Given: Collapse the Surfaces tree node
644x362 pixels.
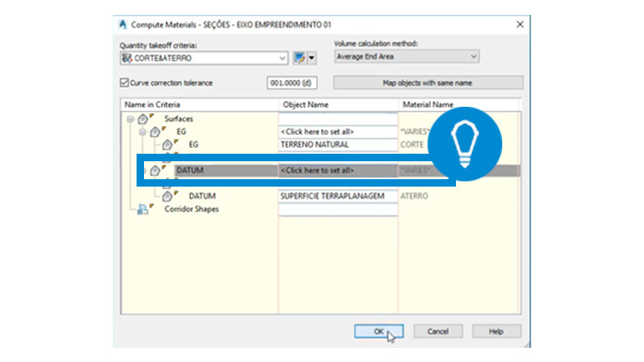Looking at the screenshot, I should coord(130,119).
